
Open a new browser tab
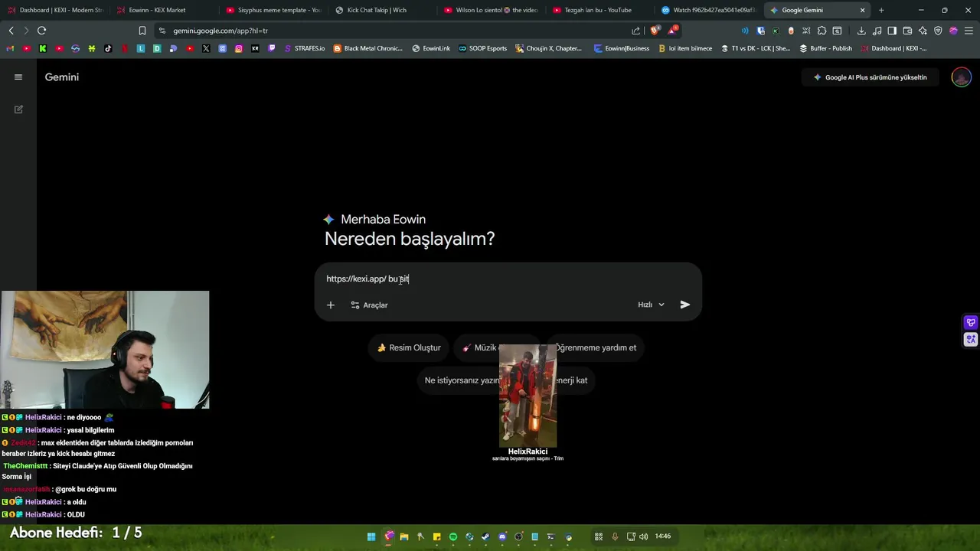click(881, 10)
